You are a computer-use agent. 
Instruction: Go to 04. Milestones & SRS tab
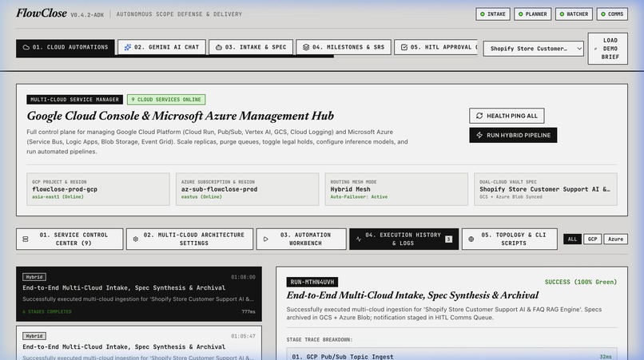pyautogui.click(x=344, y=47)
